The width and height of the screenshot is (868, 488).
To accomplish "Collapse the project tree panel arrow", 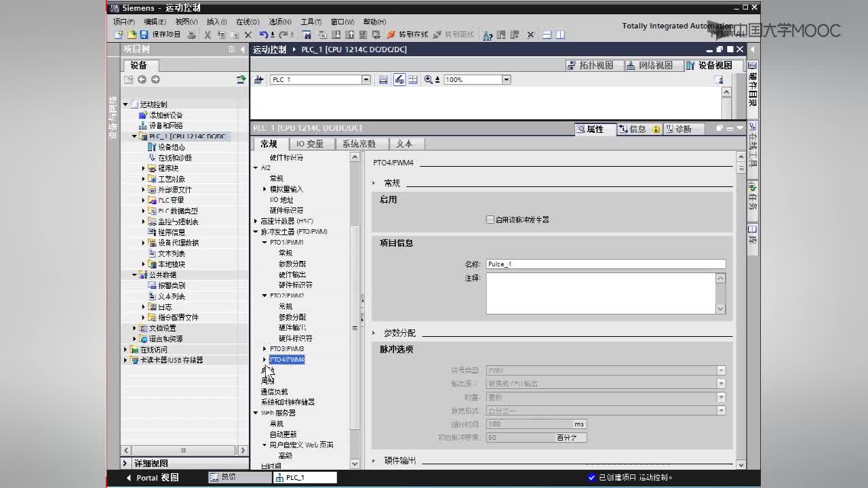I will [243, 49].
